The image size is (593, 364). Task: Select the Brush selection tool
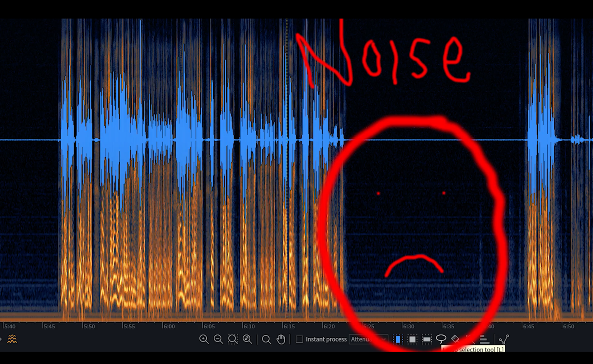pyautogui.click(x=455, y=339)
